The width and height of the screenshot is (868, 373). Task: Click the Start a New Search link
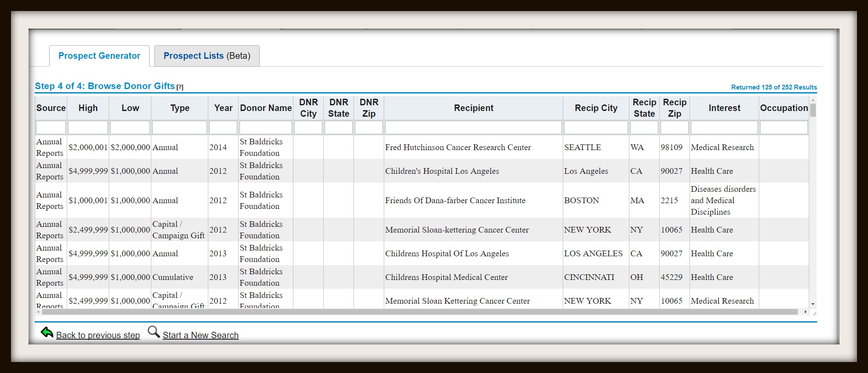pos(200,335)
